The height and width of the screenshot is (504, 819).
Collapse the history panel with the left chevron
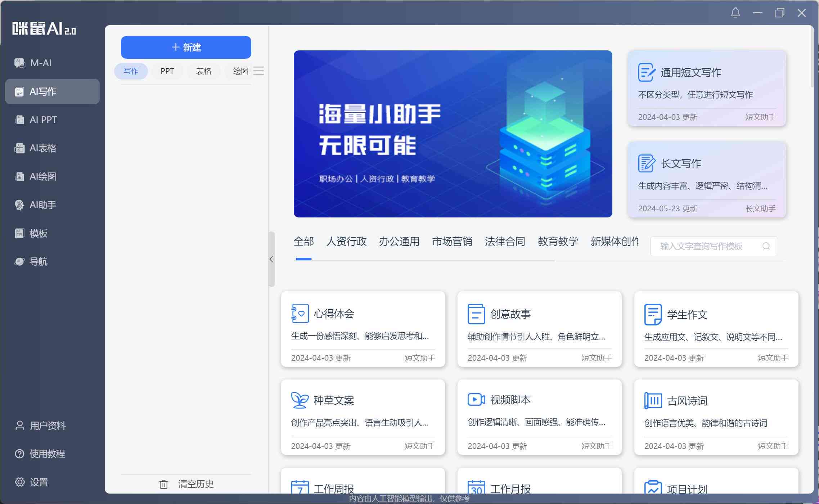pos(271,259)
